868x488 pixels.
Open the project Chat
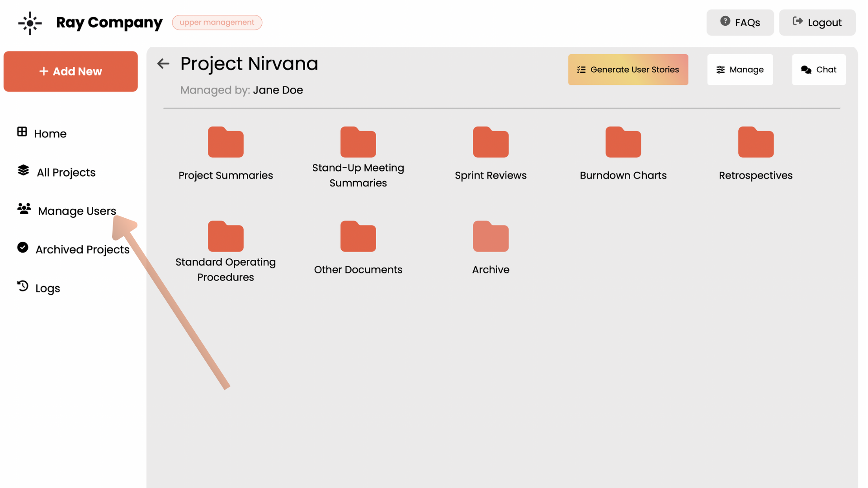pos(818,70)
